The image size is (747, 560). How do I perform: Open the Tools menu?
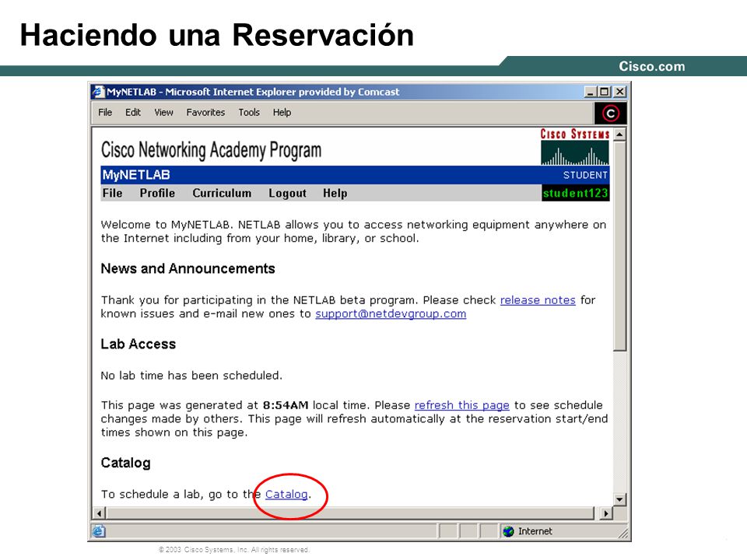(249, 112)
